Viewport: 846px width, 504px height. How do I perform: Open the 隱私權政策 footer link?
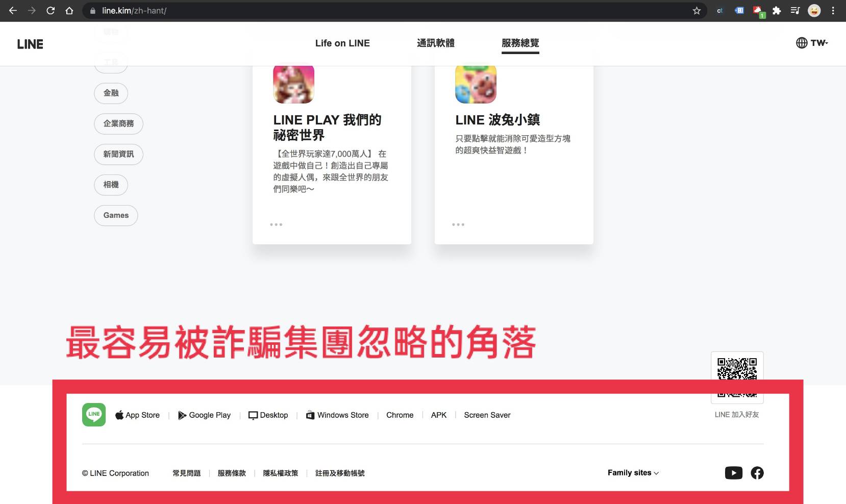[281, 473]
